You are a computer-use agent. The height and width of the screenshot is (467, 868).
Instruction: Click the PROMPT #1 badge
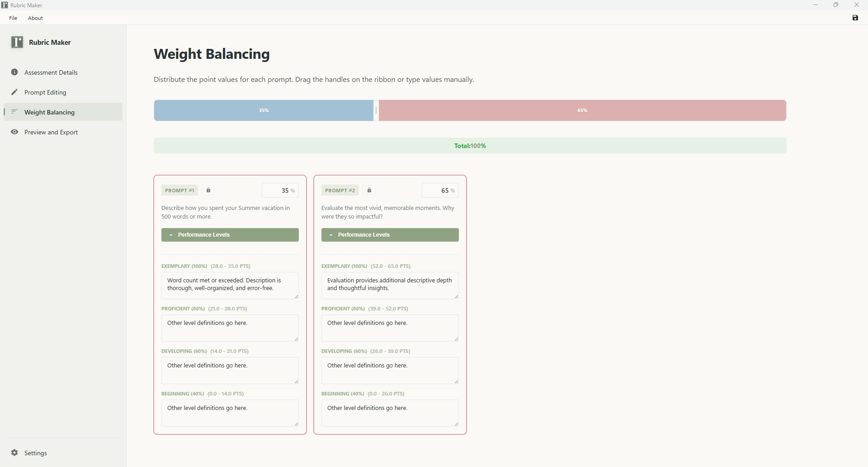179,191
